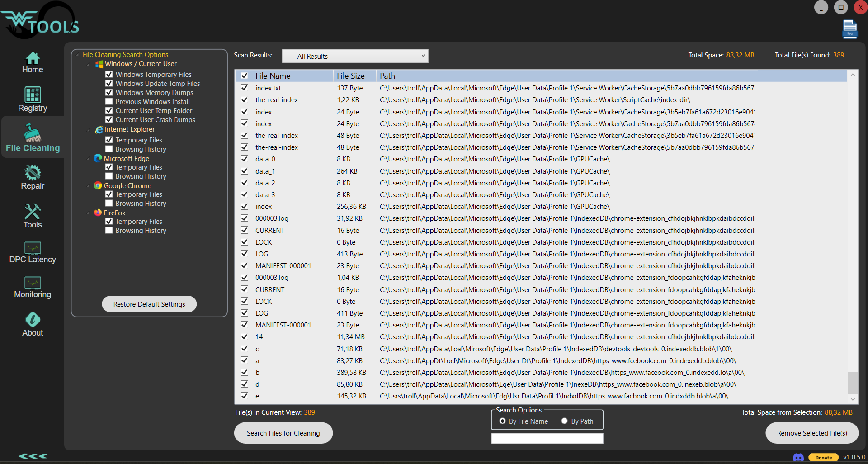Screen dimensions: 868x464
Task: Collapse the File Cleaning Search Options root
Action: (78, 55)
